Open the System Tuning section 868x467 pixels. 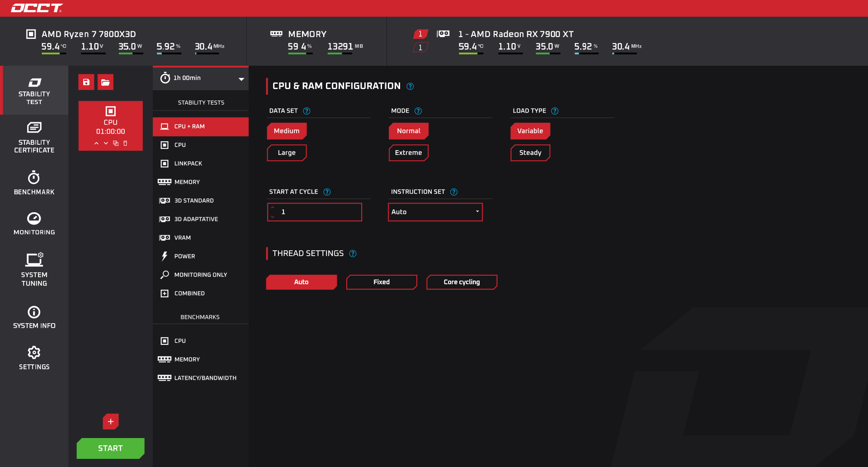34,269
